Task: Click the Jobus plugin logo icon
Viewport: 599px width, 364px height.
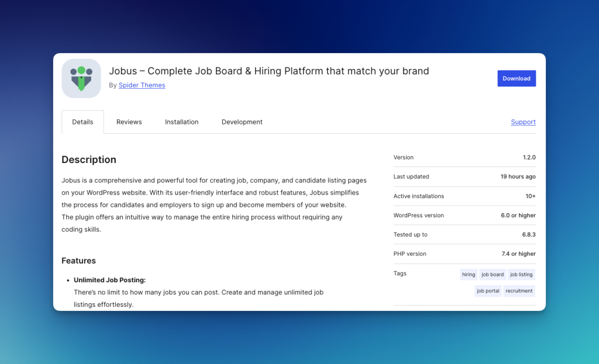Action: (x=81, y=78)
